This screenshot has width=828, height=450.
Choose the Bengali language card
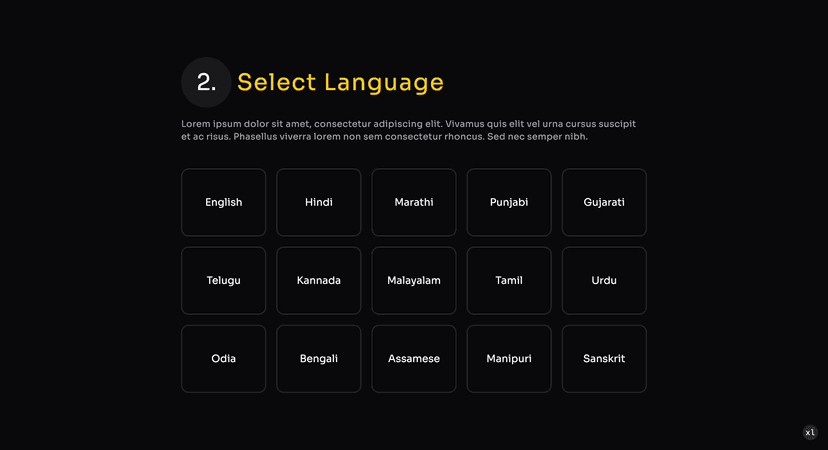318,359
